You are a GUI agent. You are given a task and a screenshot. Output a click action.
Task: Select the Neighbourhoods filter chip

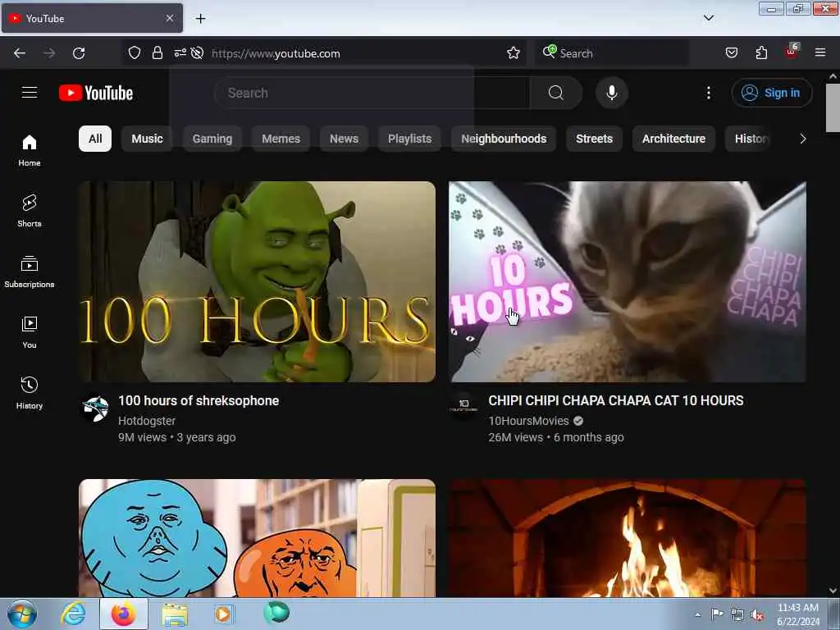[x=504, y=139]
